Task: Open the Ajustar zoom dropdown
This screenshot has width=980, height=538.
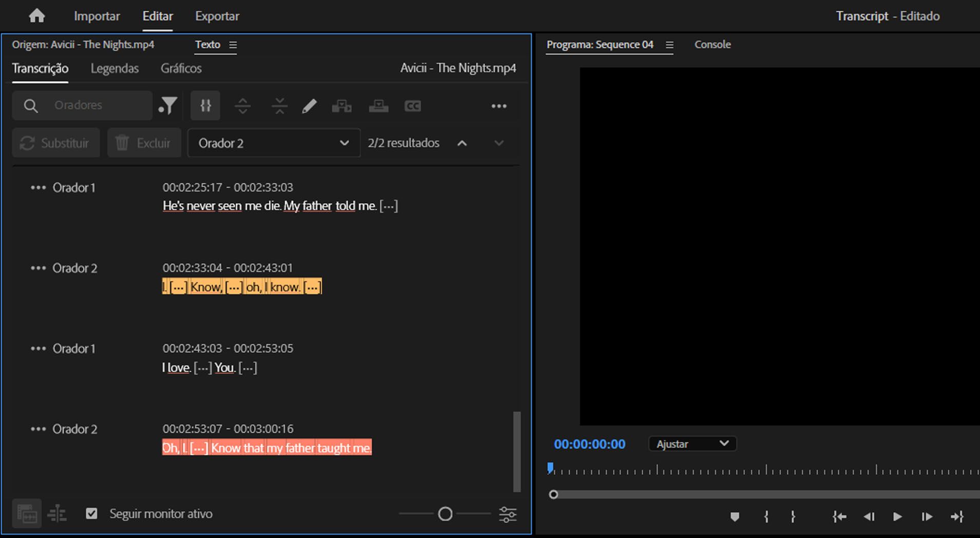Action: pyautogui.click(x=692, y=444)
